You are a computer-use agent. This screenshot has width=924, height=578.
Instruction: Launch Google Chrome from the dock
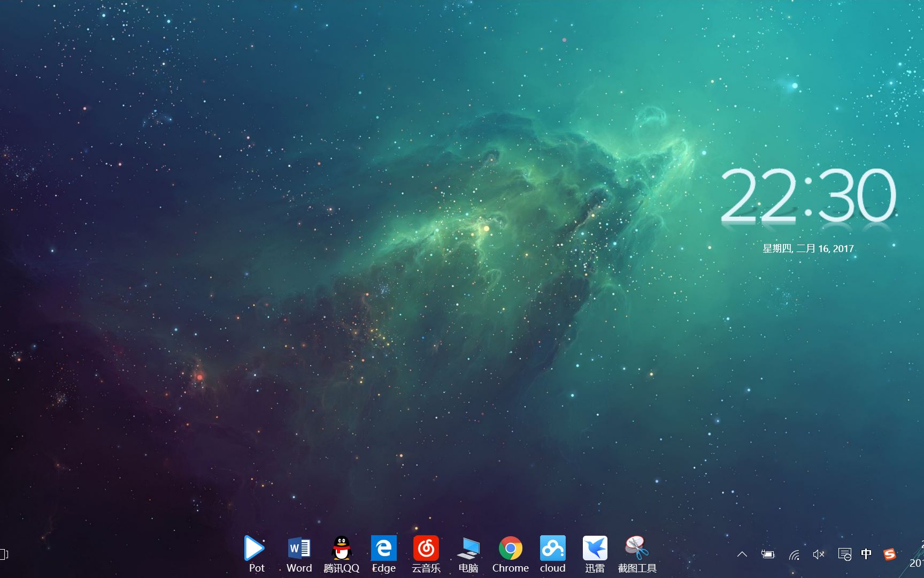pyautogui.click(x=510, y=549)
